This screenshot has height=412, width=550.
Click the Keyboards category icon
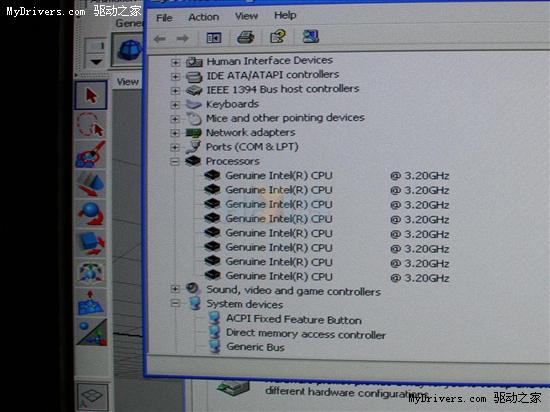[193, 104]
